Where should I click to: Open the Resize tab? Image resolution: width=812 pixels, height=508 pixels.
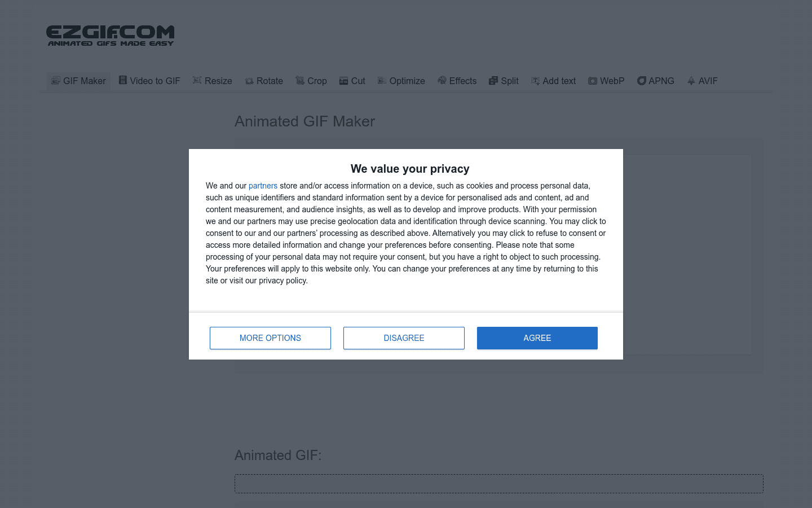click(212, 81)
